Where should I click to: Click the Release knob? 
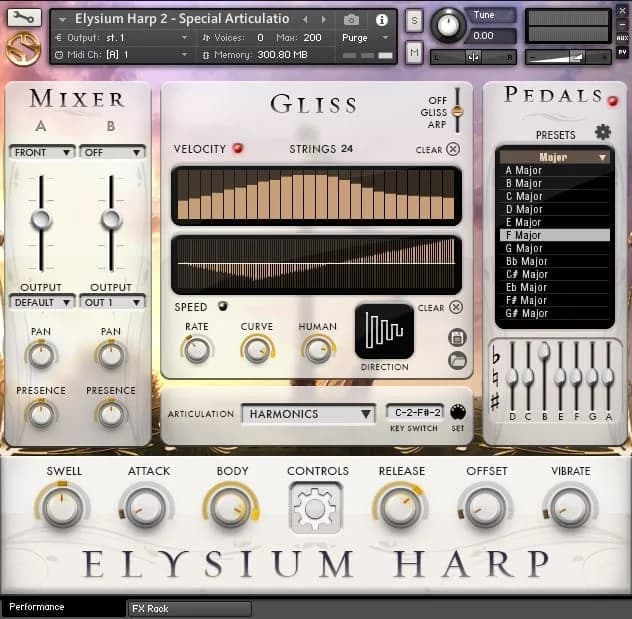coord(399,508)
